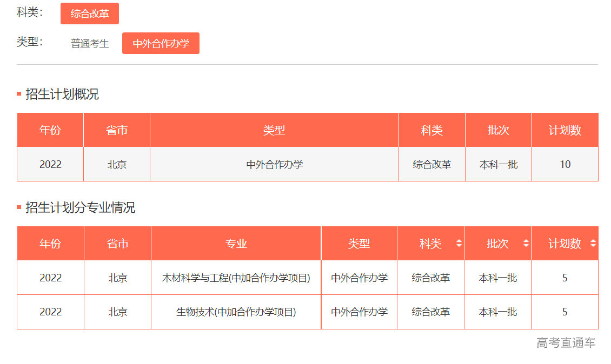Viewport: 611px width, 364px height.
Task: Toggle the 中外合作办学 filter off
Action: 161,43
